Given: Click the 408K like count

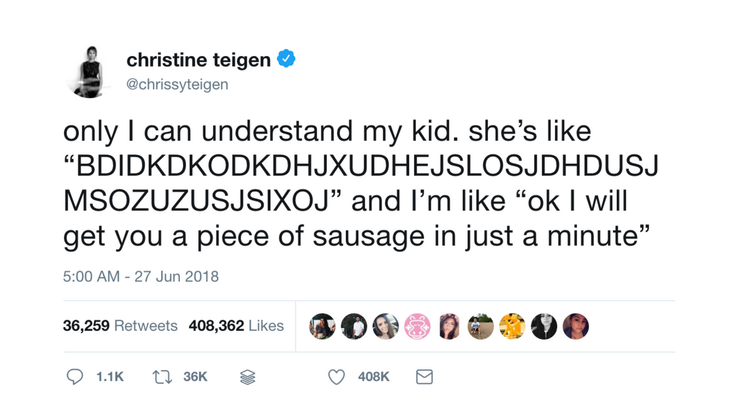Looking at the screenshot, I should [373, 377].
